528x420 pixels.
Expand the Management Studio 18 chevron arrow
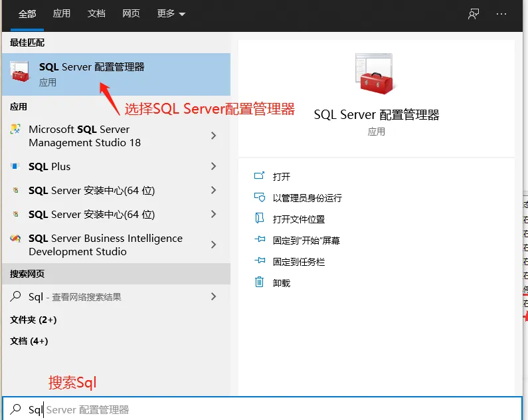click(213, 136)
